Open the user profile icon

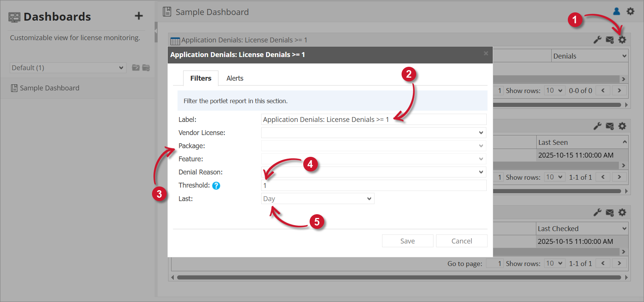pyautogui.click(x=617, y=11)
